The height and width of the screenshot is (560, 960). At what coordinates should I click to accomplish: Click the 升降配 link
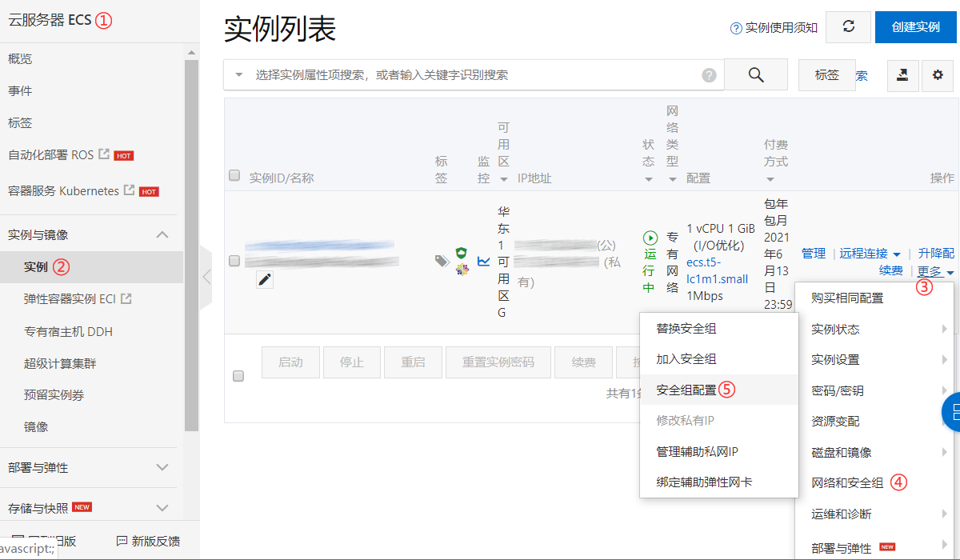(x=936, y=254)
